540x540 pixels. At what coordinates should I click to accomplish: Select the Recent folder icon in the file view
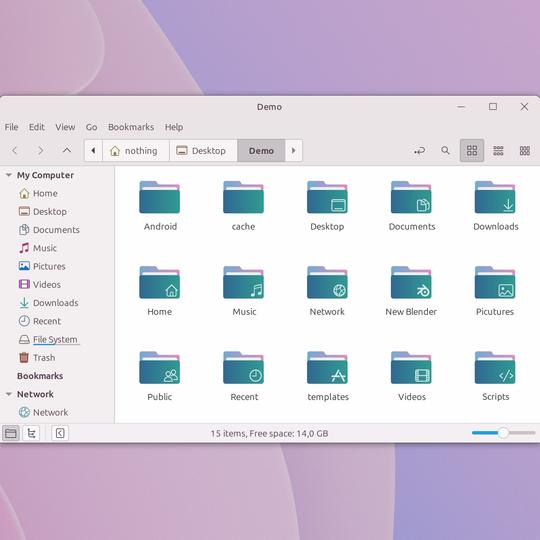point(243,367)
